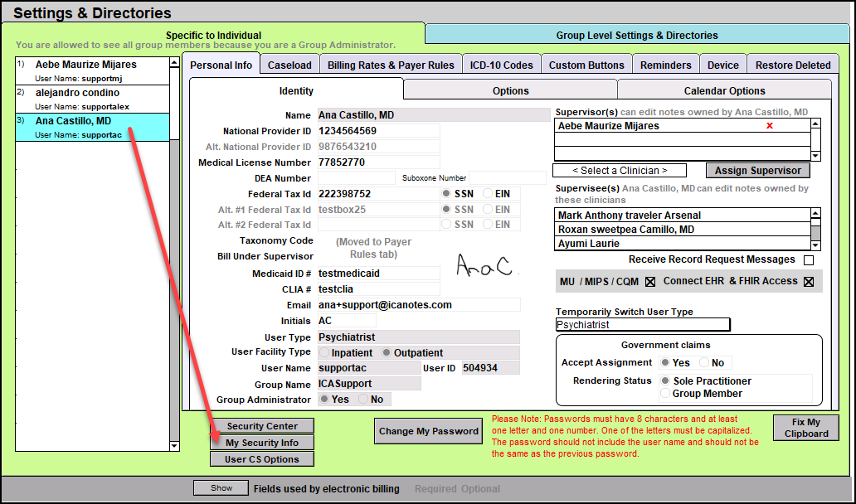Toggle the MU / MIPS / CQM checkbox

tap(650, 282)
